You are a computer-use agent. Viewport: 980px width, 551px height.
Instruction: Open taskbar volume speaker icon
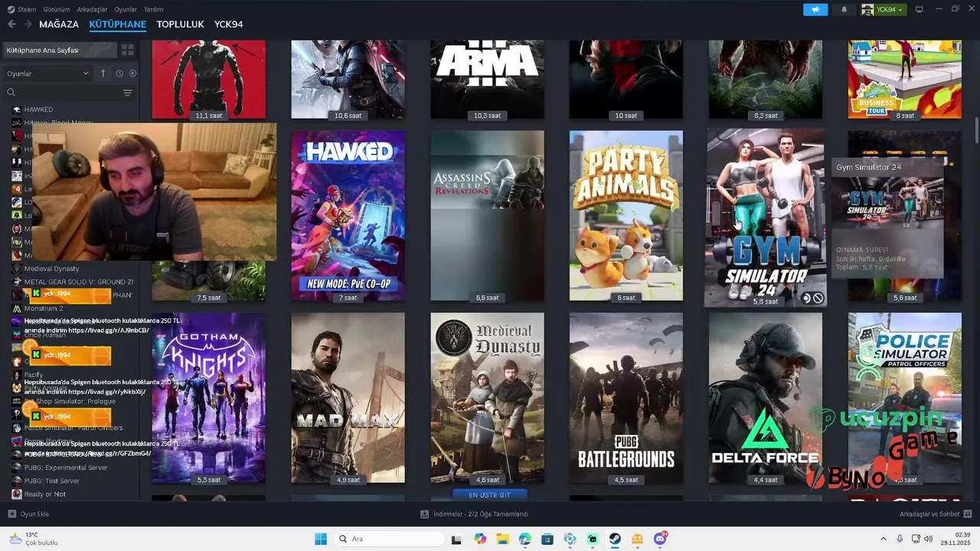point(929,539)
